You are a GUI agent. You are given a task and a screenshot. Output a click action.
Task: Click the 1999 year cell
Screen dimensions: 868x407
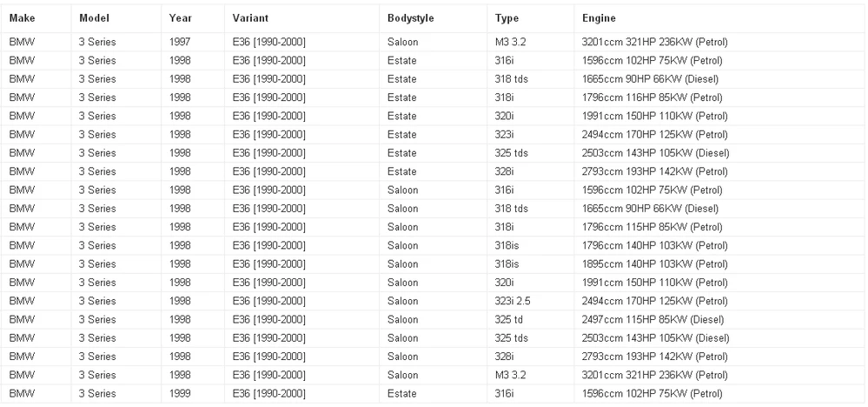pos(180,394)
